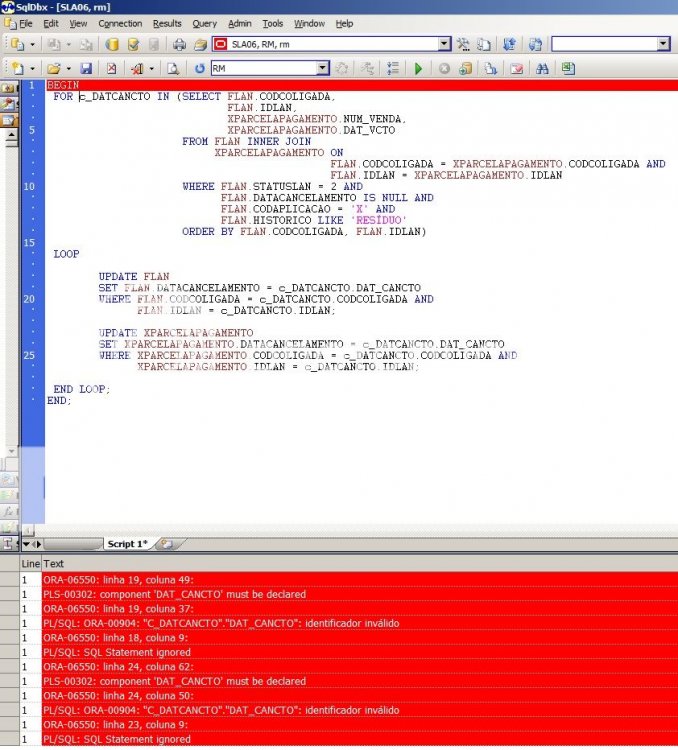678x750 pixels.
Task: Open the Tools menu
Action: pyautogui.click(x=272, y=23)
